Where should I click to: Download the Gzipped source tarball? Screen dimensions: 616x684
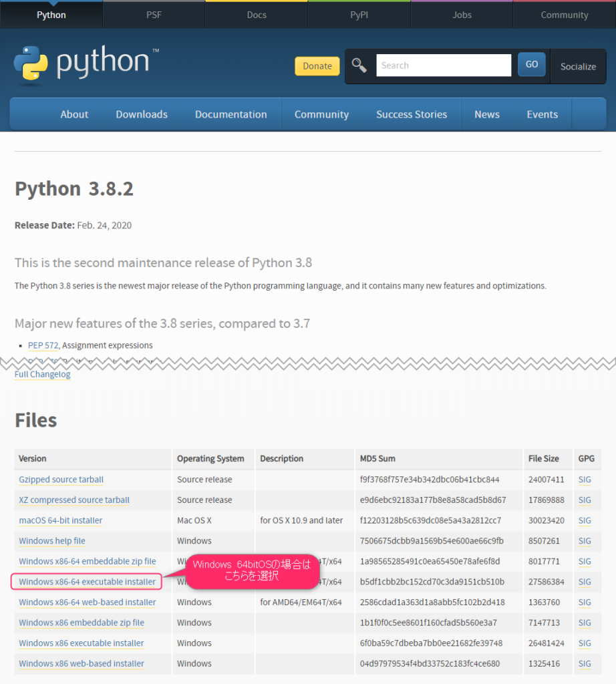[x=61, y=480]
